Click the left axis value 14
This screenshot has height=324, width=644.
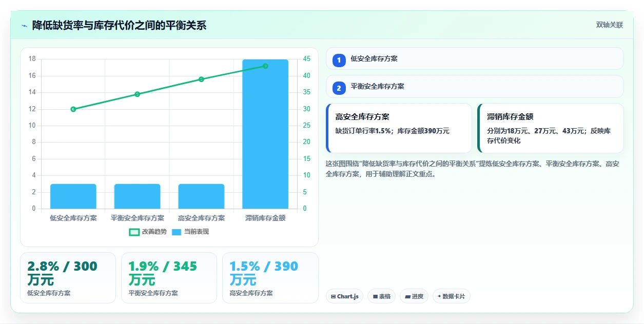click(x=32, y=92)
